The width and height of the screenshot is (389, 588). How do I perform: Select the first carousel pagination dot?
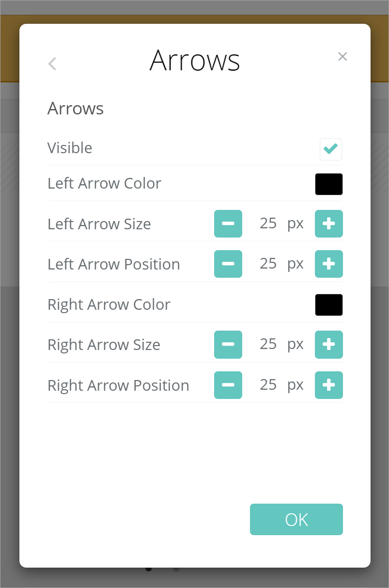149,569
